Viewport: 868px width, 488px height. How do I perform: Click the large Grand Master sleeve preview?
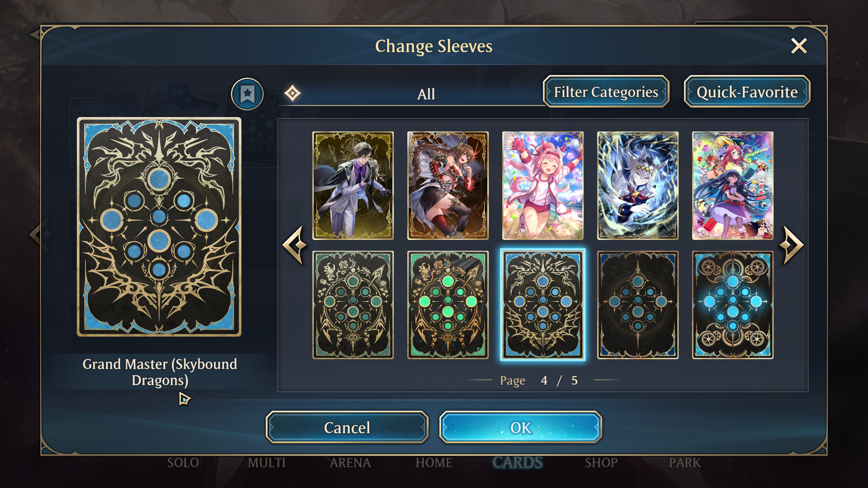(159, 227)
